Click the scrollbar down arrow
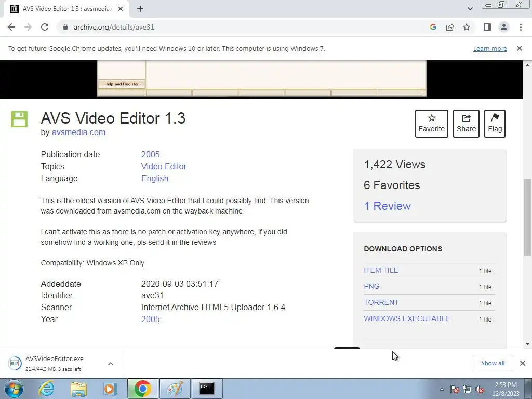532x399 pixels. click(x=528, y=344)
